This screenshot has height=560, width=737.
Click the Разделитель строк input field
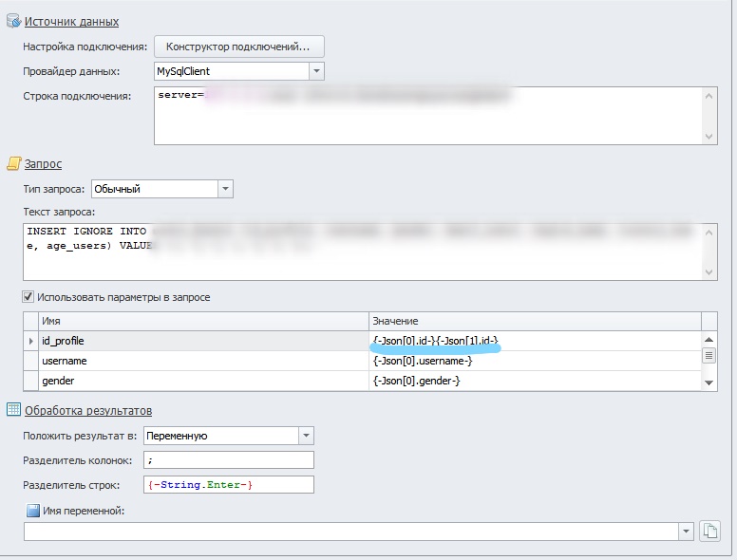(228, 485)
